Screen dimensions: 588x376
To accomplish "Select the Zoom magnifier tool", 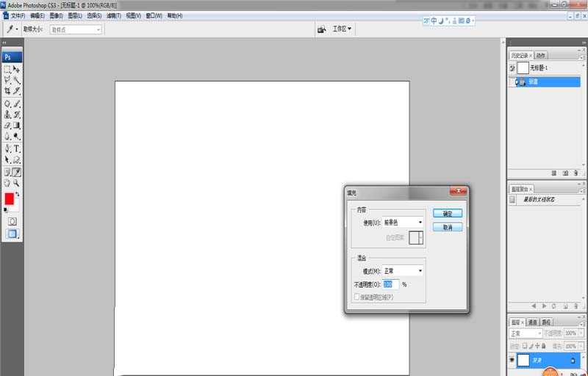I will pos(16,183).
